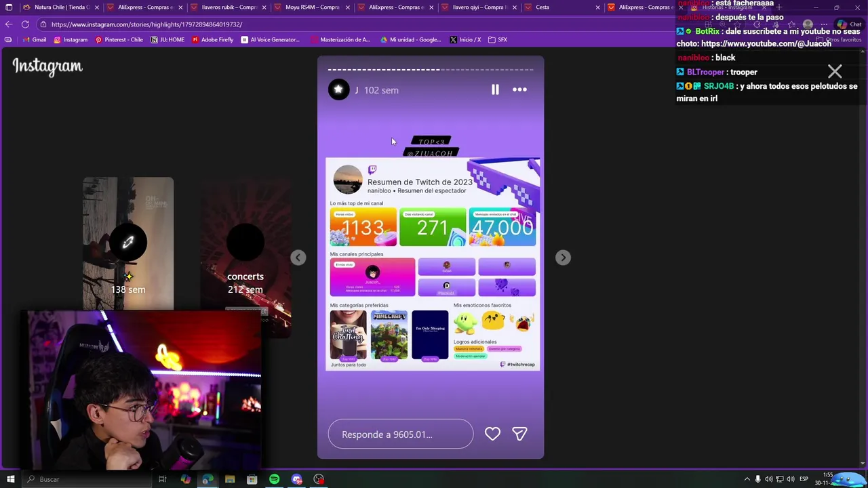
Task: Open the AI Voice Generator bookmark
Action: point(270,40)
